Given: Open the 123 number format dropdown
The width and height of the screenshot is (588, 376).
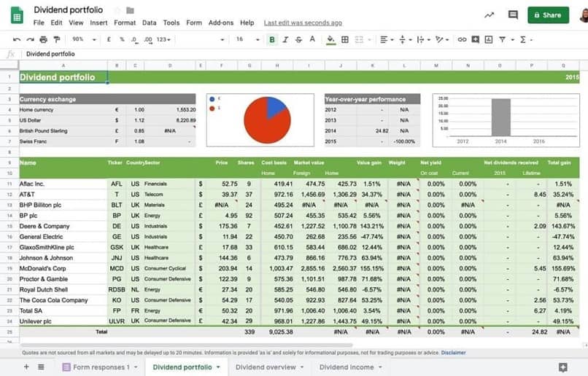Looking at the screenshot, I should coord(163,39).
